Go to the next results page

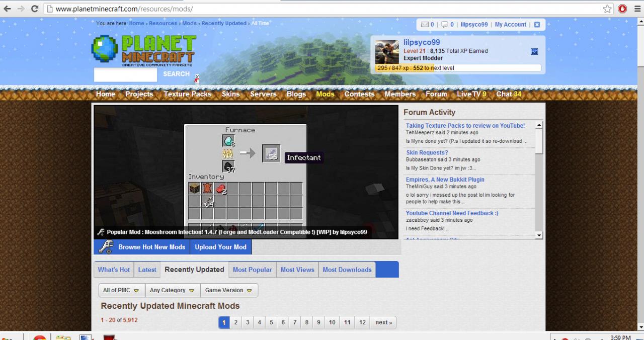tap(383, 322)
